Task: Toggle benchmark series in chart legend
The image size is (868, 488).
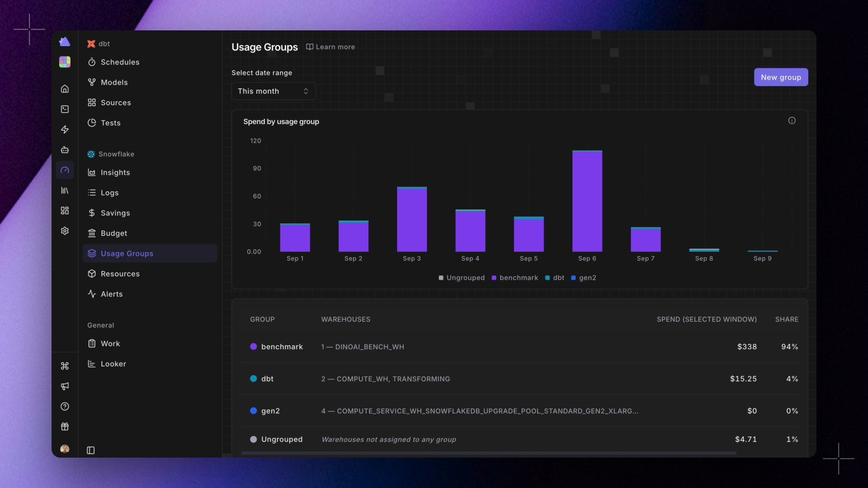Action: (515, 278)
